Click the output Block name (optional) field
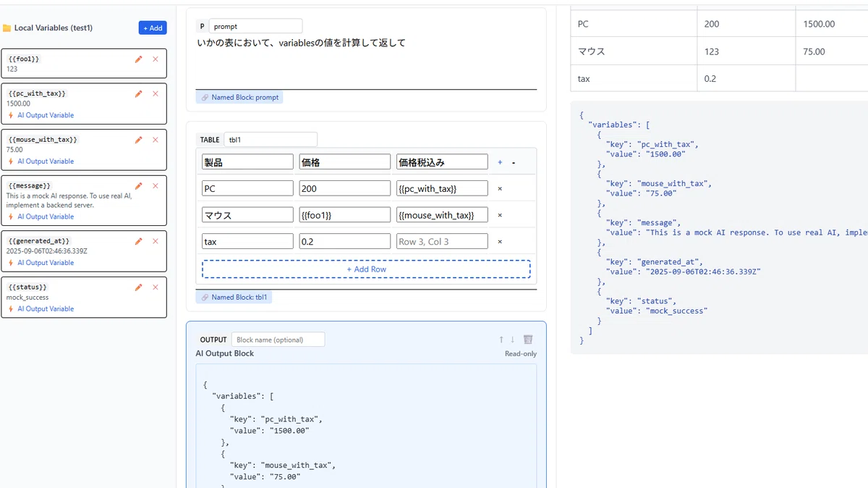The image size is (868, 488). tap(278, 340)
